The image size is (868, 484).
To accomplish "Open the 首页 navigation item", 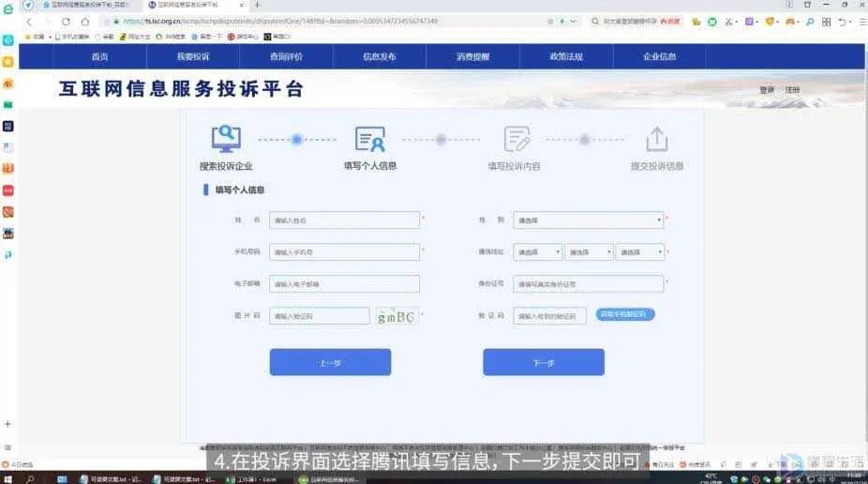I will tap(99, 56).
